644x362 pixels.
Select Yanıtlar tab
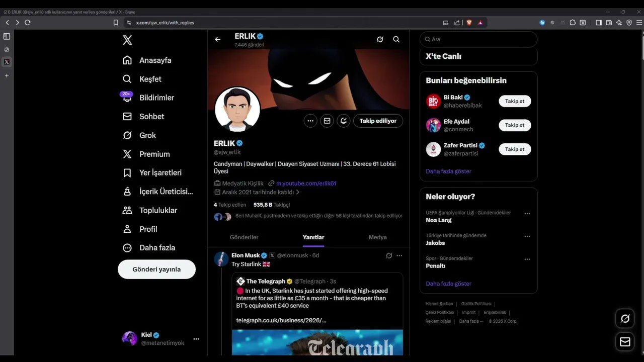tap(313, 237)
